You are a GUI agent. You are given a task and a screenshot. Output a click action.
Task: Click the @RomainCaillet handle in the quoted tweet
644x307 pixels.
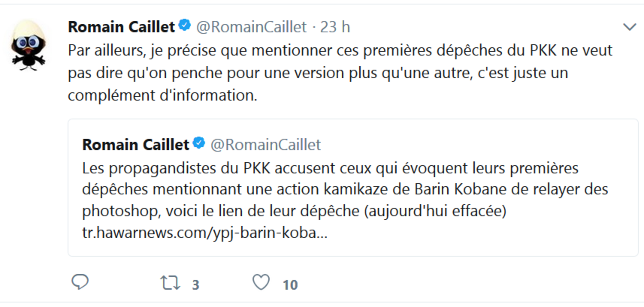tap(266, 145)
